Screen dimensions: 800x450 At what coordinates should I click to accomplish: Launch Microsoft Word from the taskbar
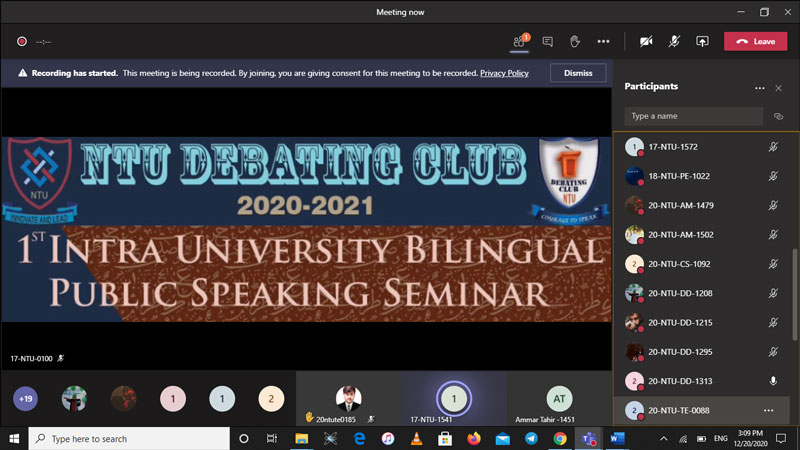(616, 438)
